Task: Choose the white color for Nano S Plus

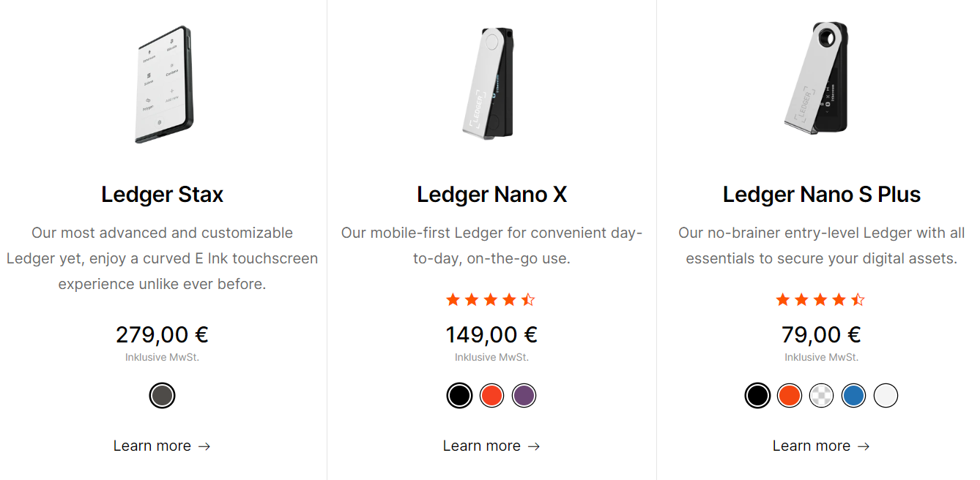Action: click(x=886, y=396)
